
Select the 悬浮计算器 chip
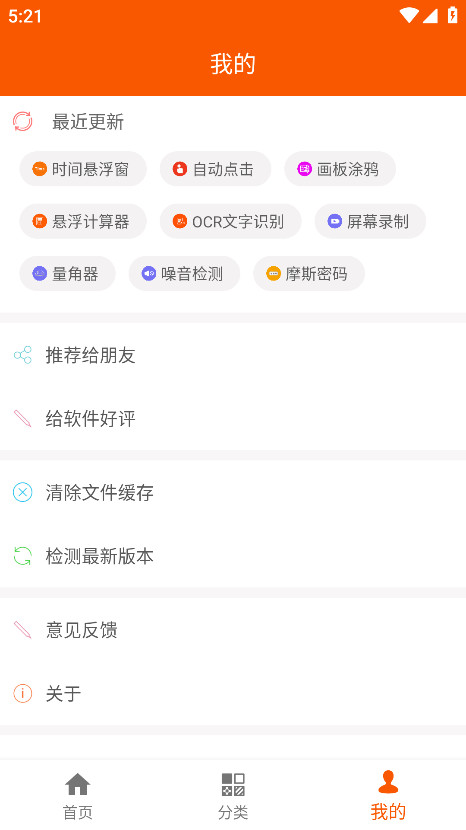[83, 221]
